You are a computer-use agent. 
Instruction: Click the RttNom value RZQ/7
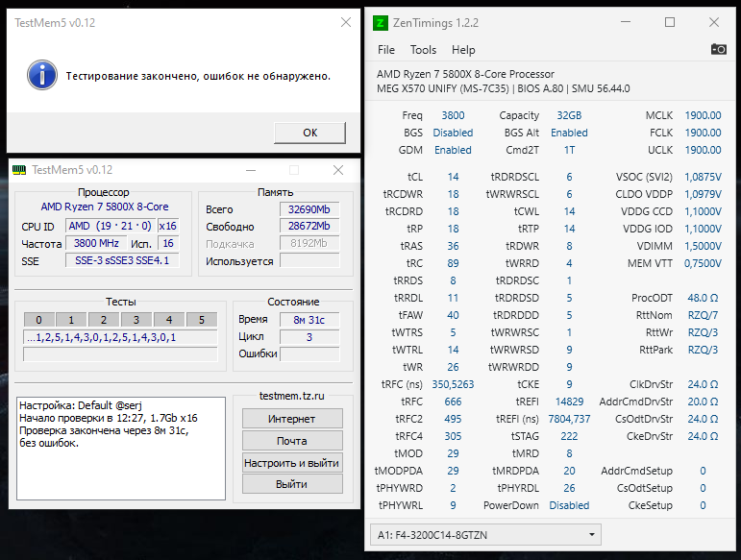point(704,315)
